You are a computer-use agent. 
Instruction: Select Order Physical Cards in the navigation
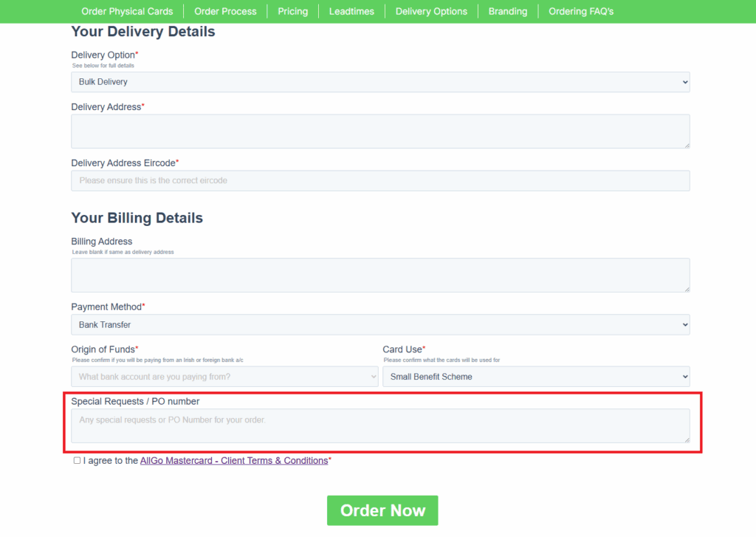(x=127, y=11)
